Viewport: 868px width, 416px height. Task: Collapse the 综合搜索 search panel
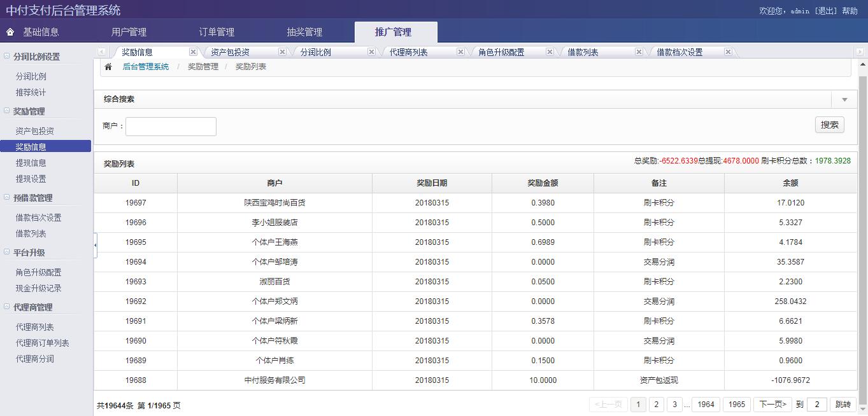click(844, 99)
